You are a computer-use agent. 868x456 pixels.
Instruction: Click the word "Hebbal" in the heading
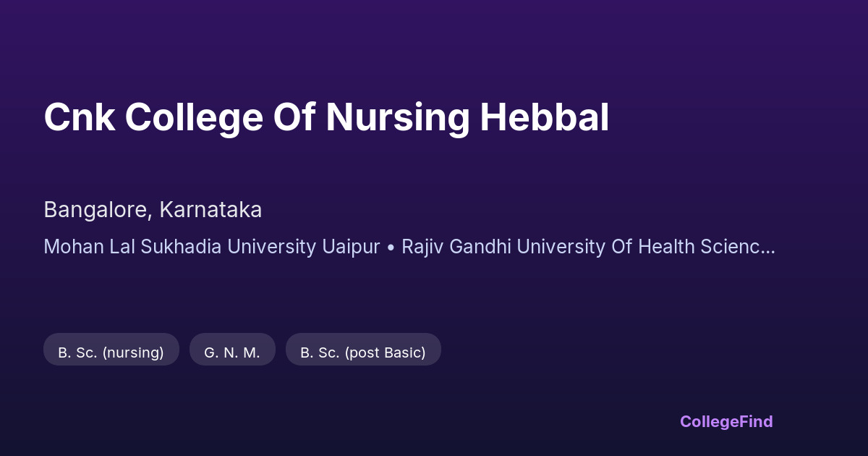click(544, 118)
